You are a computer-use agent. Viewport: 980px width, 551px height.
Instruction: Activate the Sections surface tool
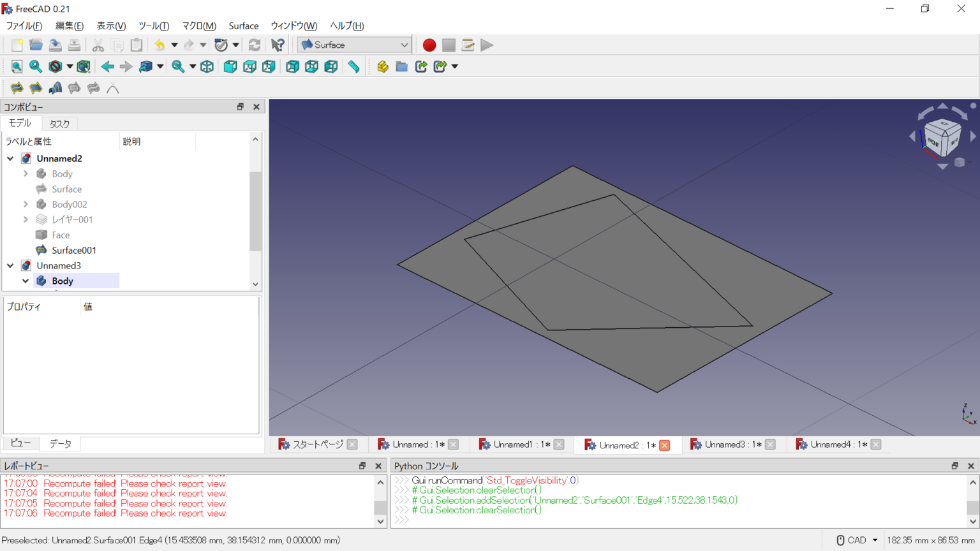pos(56,88)
